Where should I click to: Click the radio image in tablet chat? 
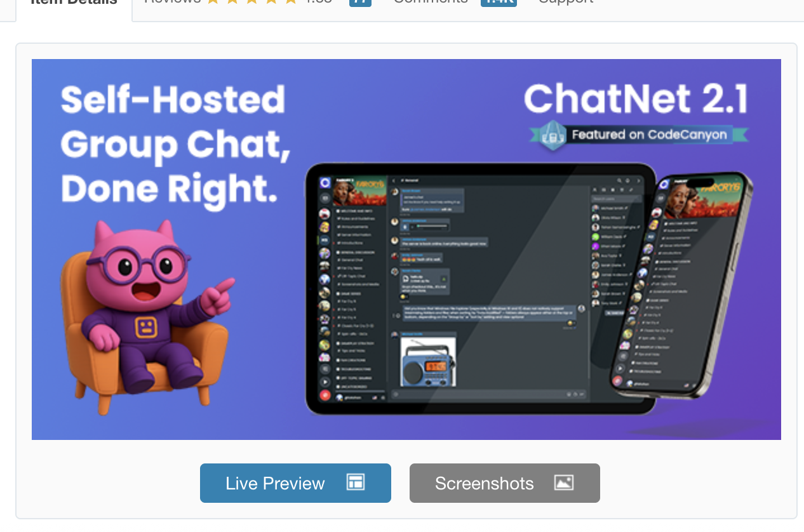427,362
